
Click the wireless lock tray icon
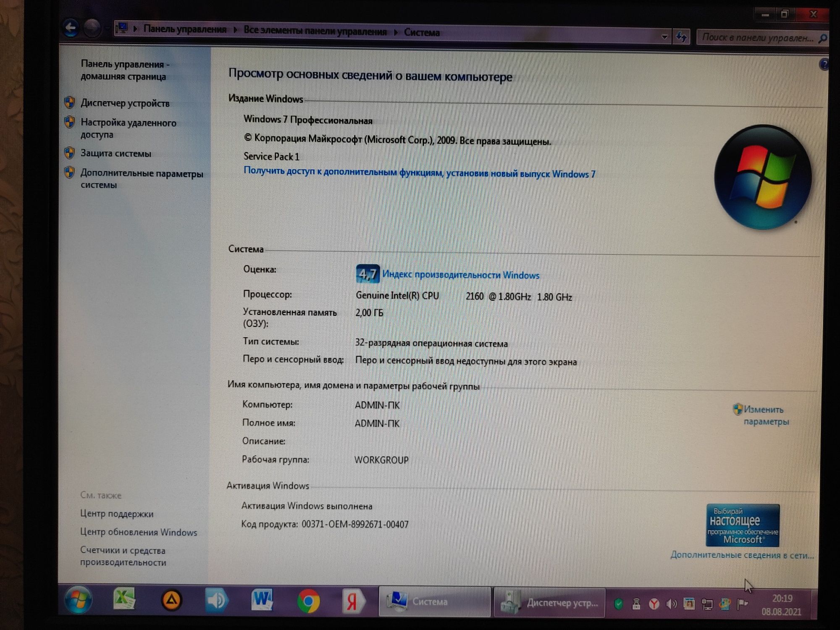636,604
